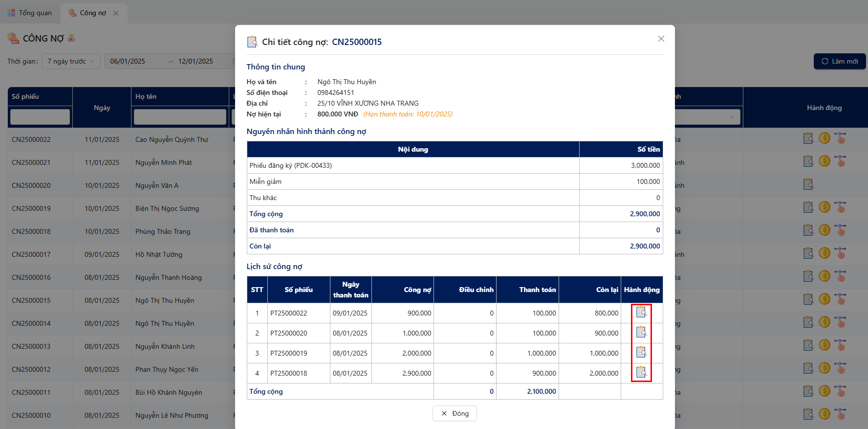Open detail icon for row CN25000021

click(808, 161)
